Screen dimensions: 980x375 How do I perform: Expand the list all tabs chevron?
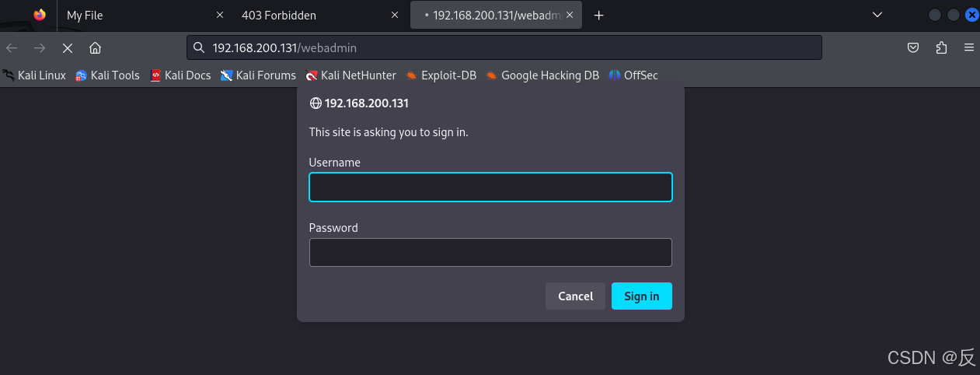(x=877, y=15)
